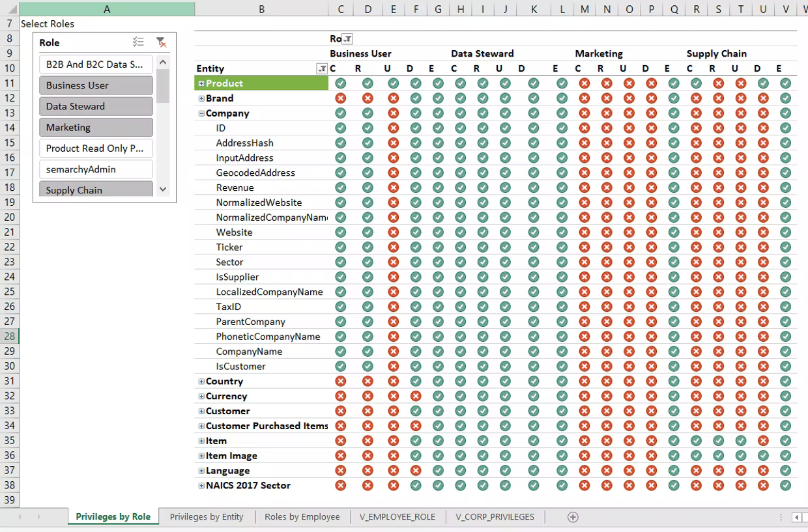This screenshot has height=532, width=808.
Task: Select column A header
Action: click(107, 9)
